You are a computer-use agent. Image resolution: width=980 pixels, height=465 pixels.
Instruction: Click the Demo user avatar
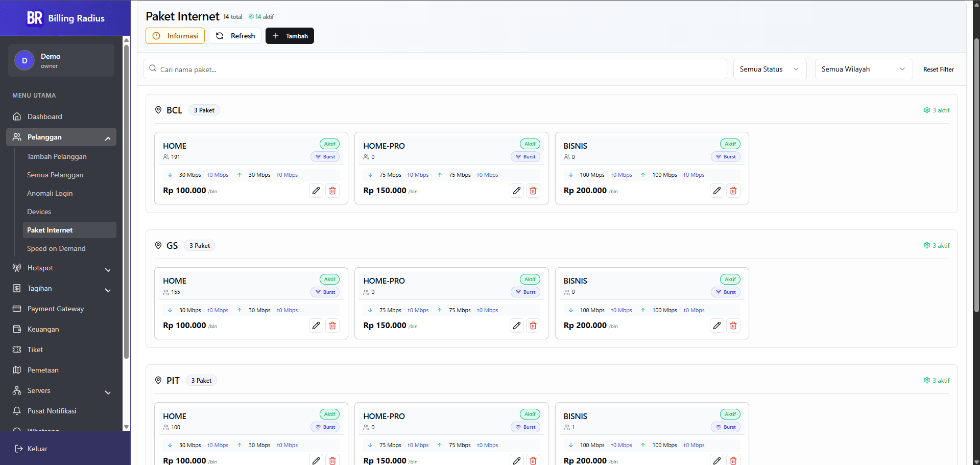[x=25, y=60]
